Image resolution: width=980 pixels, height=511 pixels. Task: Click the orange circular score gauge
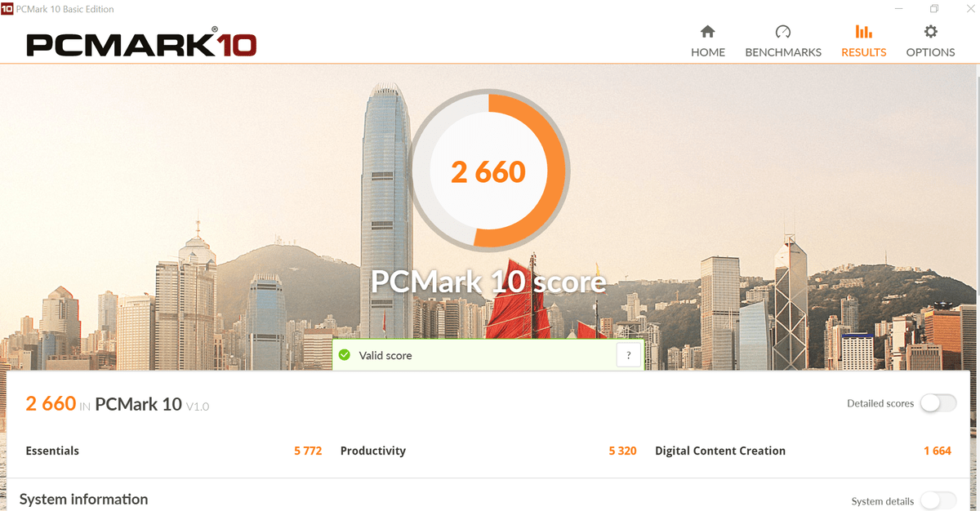point(488,171)
